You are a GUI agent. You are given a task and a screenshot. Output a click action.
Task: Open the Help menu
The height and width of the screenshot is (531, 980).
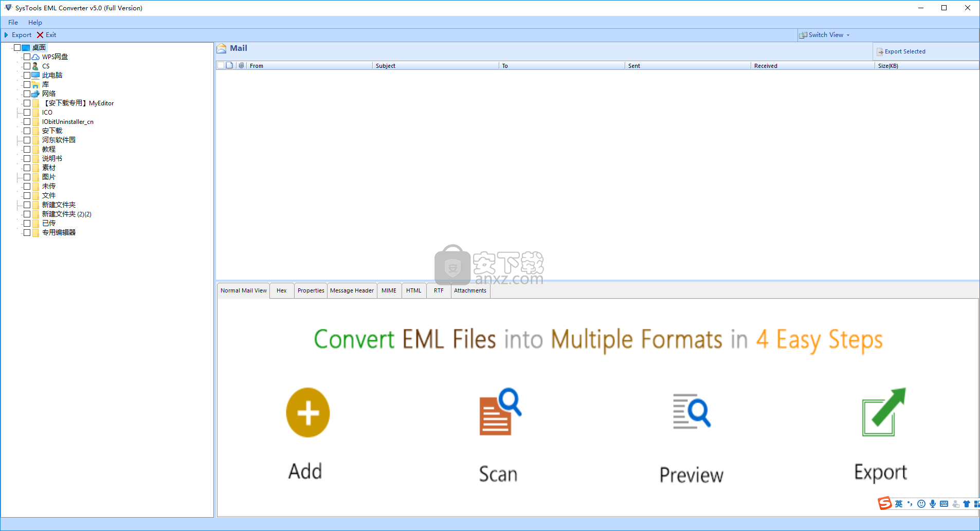point(35,23)
